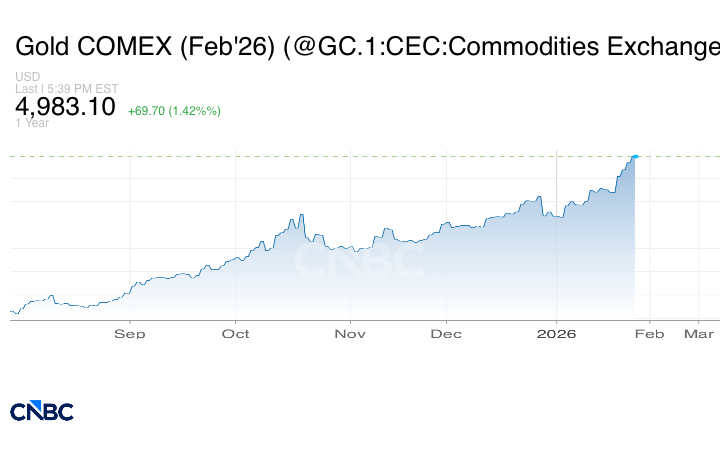
Task: Click the CNBC logo in the bottom left
Action: click(x=42, y=411)
